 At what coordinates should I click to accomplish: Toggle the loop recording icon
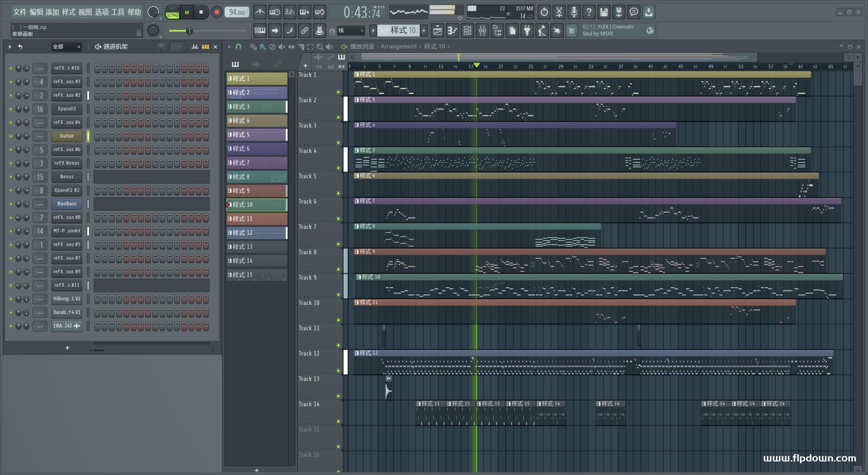[x=320, y=12]
